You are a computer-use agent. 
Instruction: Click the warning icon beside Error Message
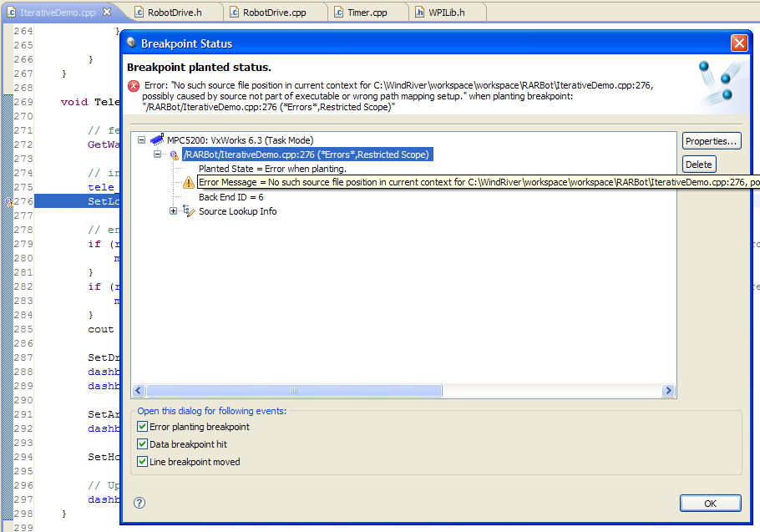pos(189,183)
